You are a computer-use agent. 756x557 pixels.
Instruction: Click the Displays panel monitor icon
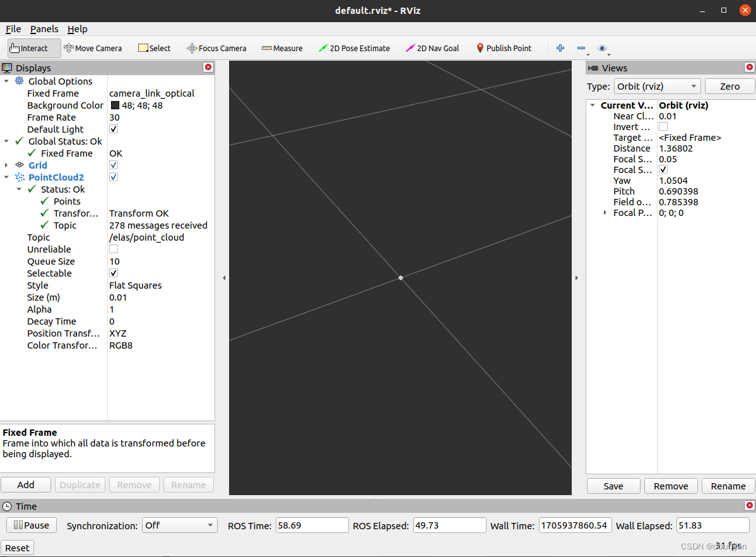pos(7,68)
